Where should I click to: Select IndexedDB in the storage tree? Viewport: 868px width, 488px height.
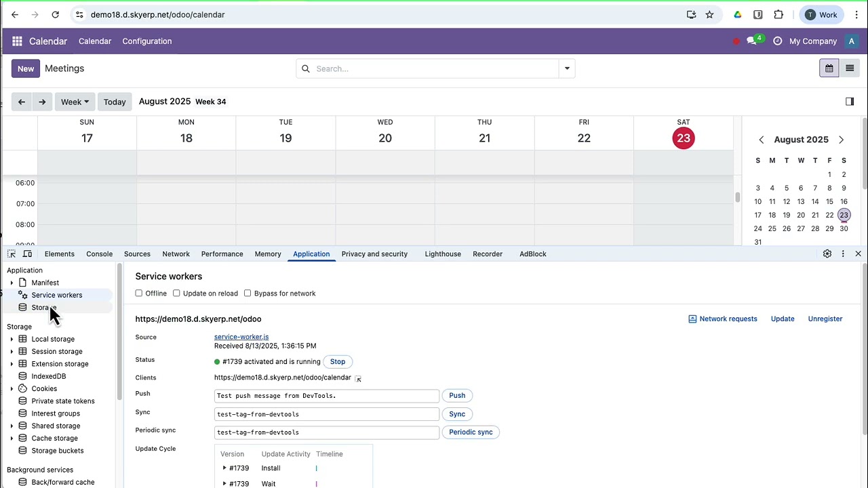pos(49,376)
